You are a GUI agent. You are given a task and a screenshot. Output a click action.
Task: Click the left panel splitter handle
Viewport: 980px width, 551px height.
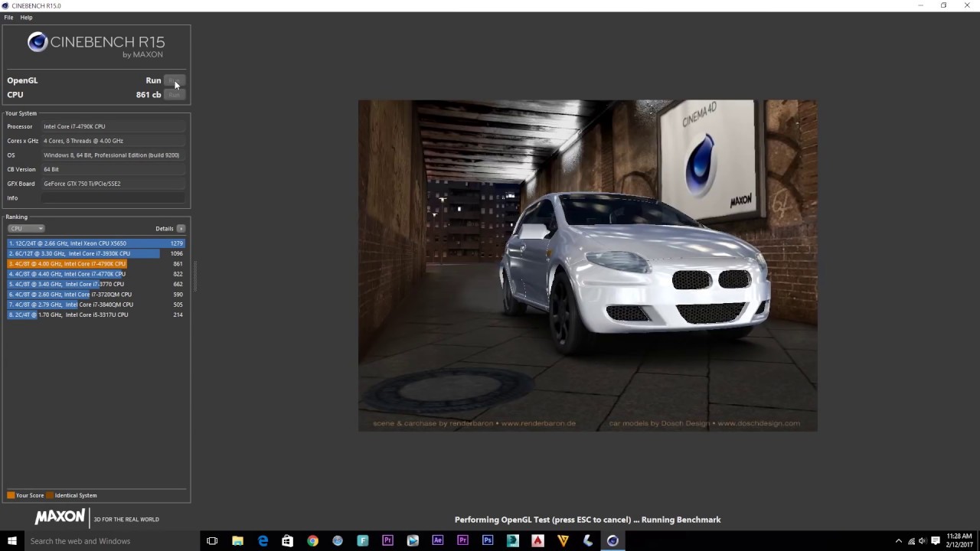(194, 275)
